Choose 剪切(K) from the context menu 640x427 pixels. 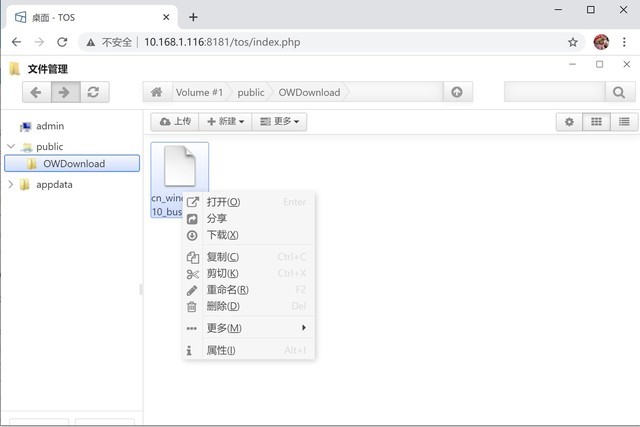coord(249,274)
